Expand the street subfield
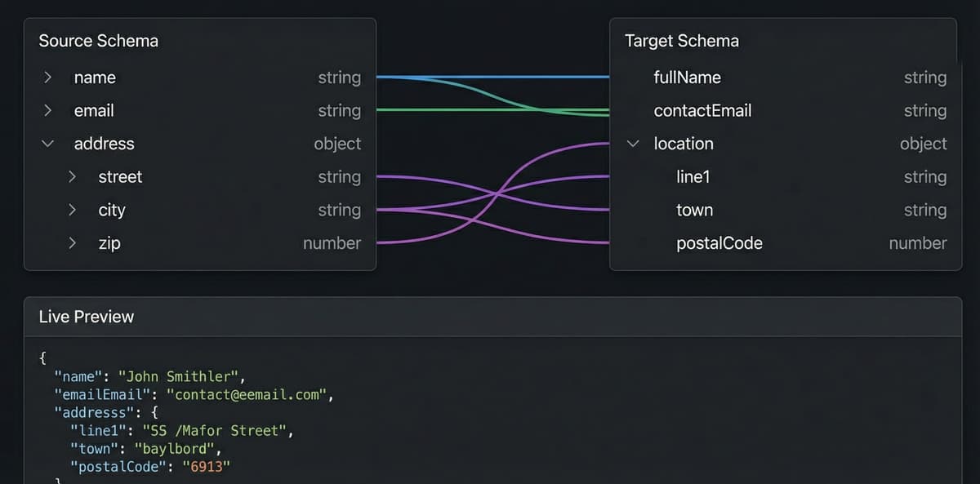980x484 pixels. 72,176
